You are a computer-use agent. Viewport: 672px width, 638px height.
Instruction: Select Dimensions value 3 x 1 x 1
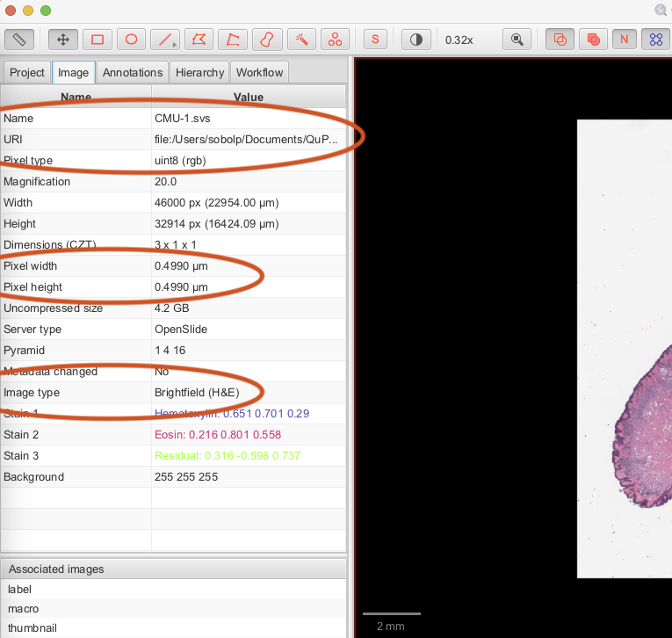pyautogui.click(x=176, y=245)
